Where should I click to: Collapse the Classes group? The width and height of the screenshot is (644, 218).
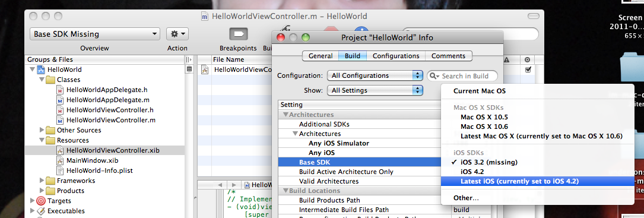click(42, 80)
